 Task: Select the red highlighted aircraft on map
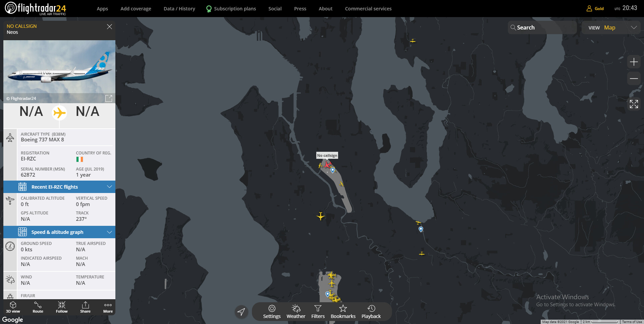327,164
